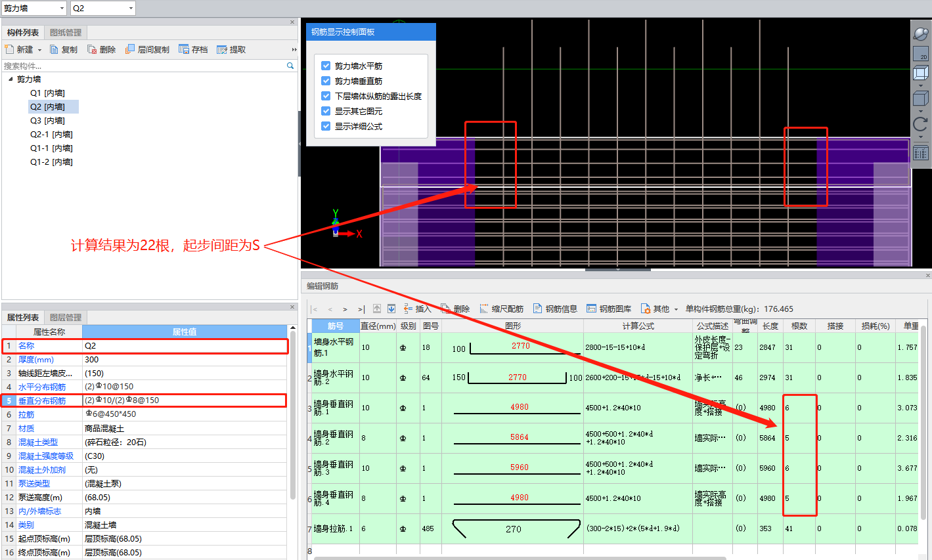Open the display settings checklist icon

[x=921, y=152]
